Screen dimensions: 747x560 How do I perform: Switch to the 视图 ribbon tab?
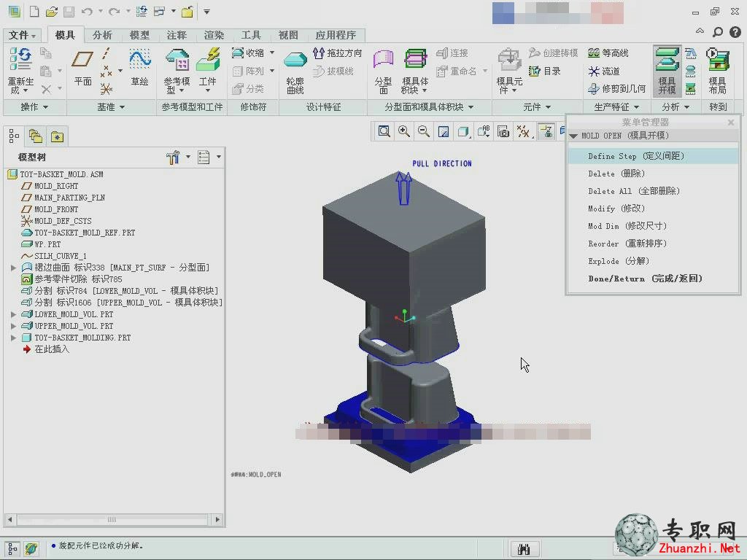[287, 35]
